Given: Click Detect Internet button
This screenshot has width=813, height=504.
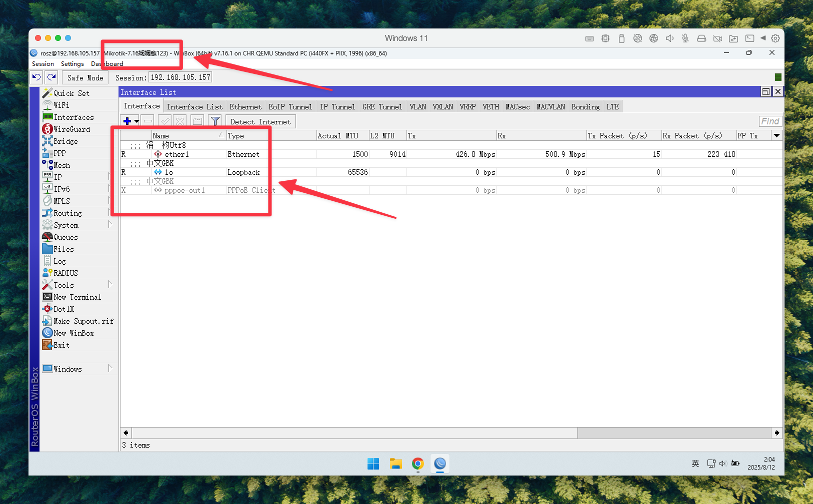Looking at the screenshot, I should tap(260, 122).
